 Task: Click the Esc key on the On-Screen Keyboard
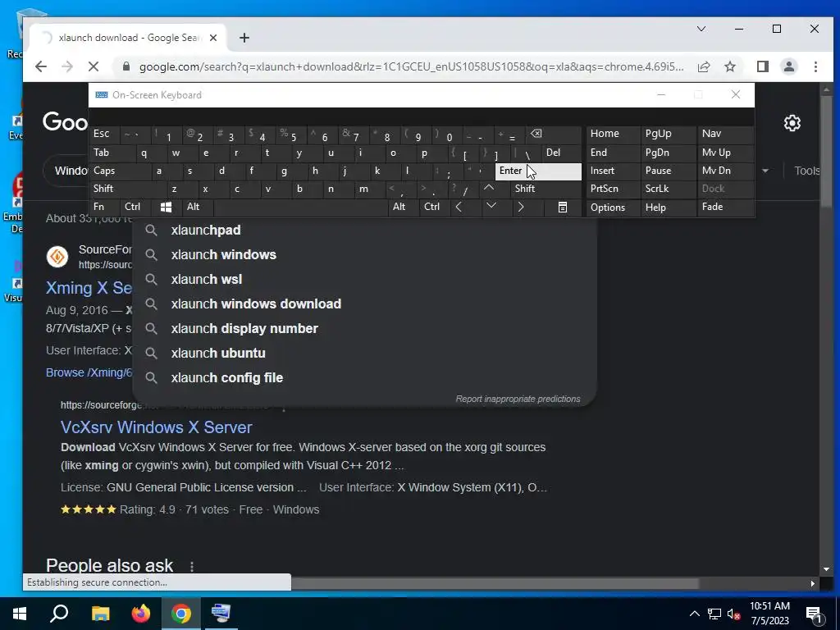[105, 134]
